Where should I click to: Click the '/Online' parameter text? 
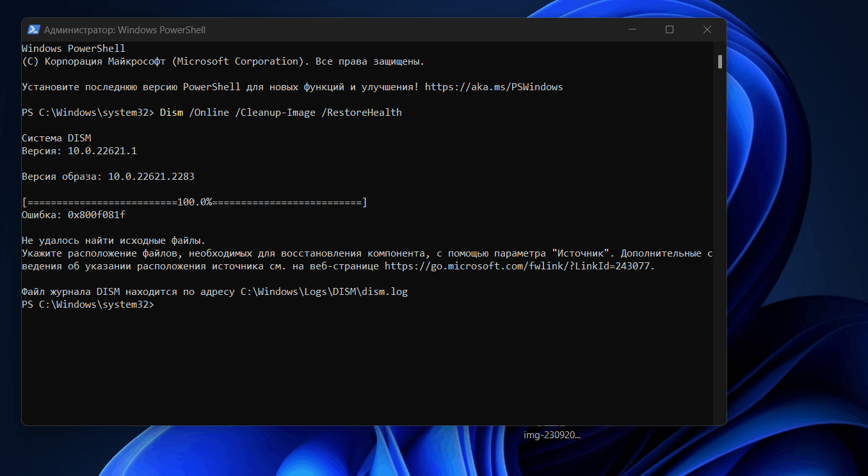[x=209, y=113]
